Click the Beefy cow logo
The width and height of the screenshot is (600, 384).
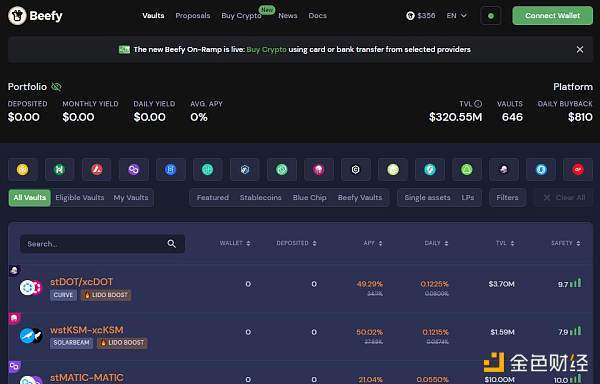pos(17,16)
